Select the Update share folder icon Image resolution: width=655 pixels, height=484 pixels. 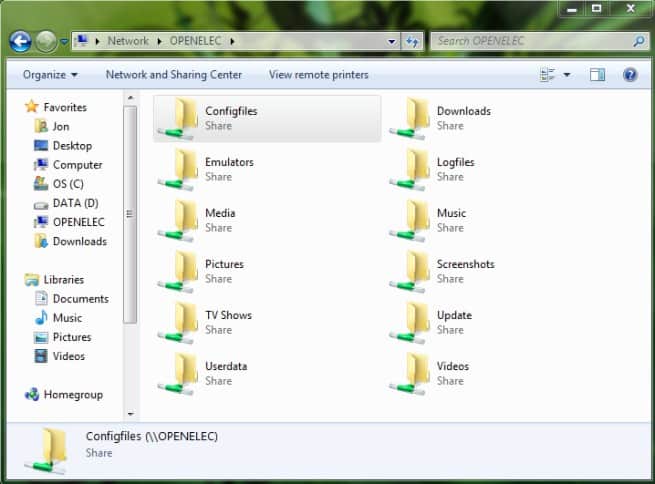(409, 323)
